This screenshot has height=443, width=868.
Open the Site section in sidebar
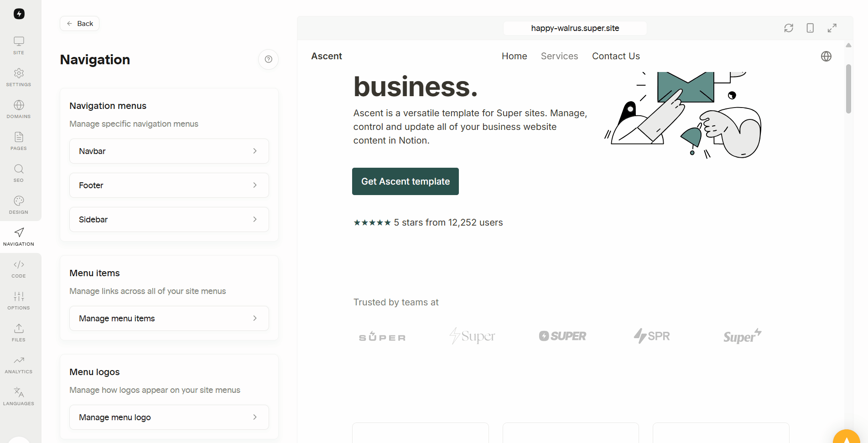click(19, 46)
